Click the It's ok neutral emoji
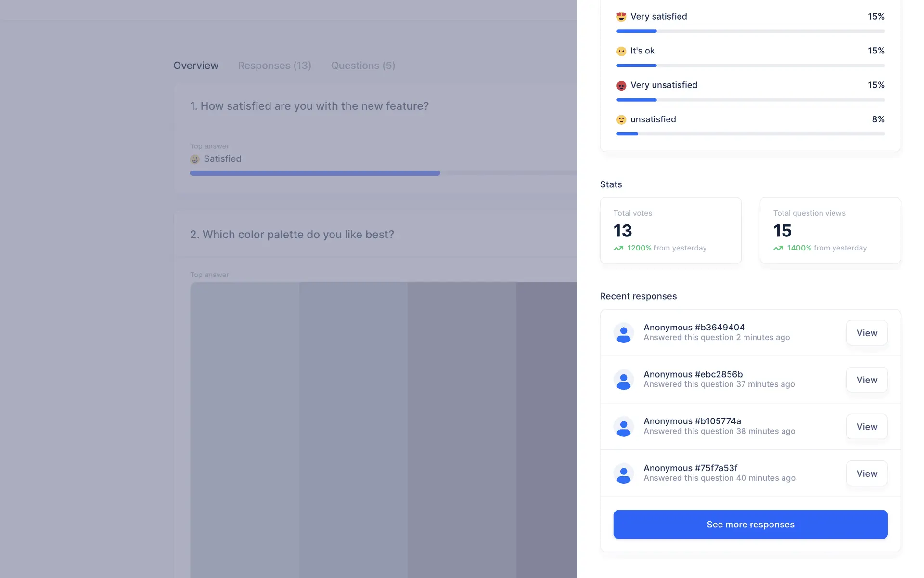Image resolution: width=924 pixels, height=578 pixels. point(621,51)
